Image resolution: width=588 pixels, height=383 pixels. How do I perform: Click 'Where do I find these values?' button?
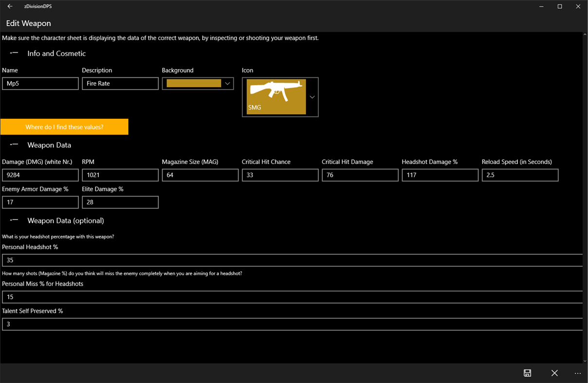click(x=64, y=127)
